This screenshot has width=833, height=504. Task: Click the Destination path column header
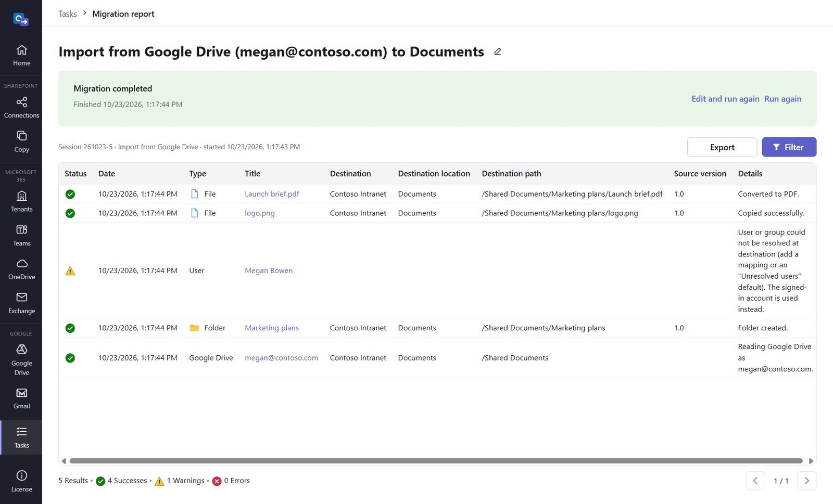pyautogui.click(x=511, y=174)
